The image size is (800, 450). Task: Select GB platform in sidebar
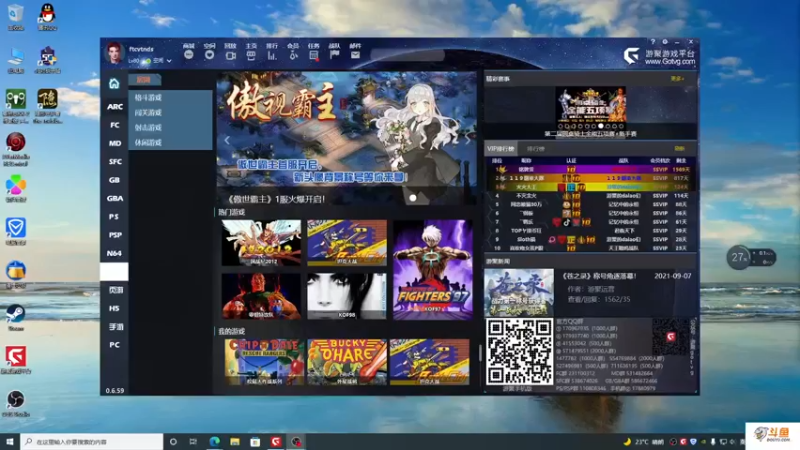(x=115, y=180)
